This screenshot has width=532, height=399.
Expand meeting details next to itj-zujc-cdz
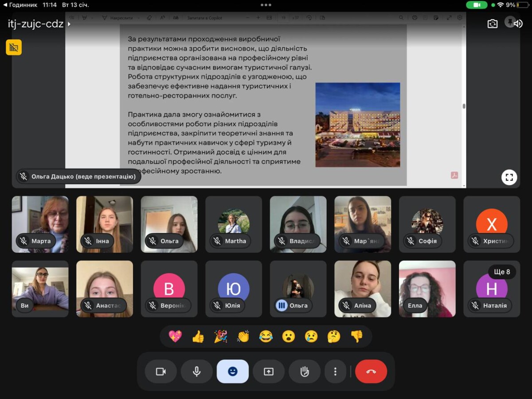(x=69, y=24)
